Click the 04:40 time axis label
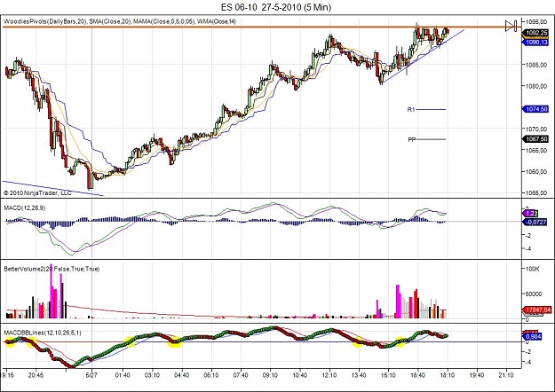The image size is (555, 392). click(181, 375)
